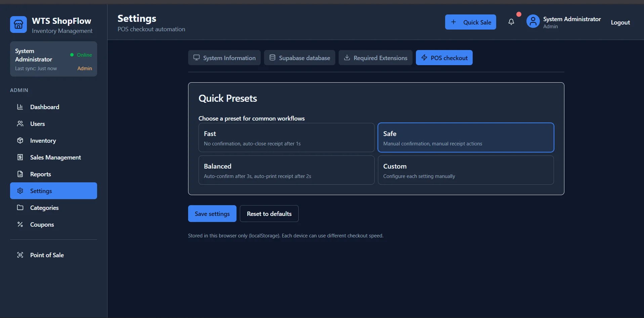Click 'Choose a preset for common workflows' text
The height and width of the screenshot is (318, 644).
click(252, 119)
